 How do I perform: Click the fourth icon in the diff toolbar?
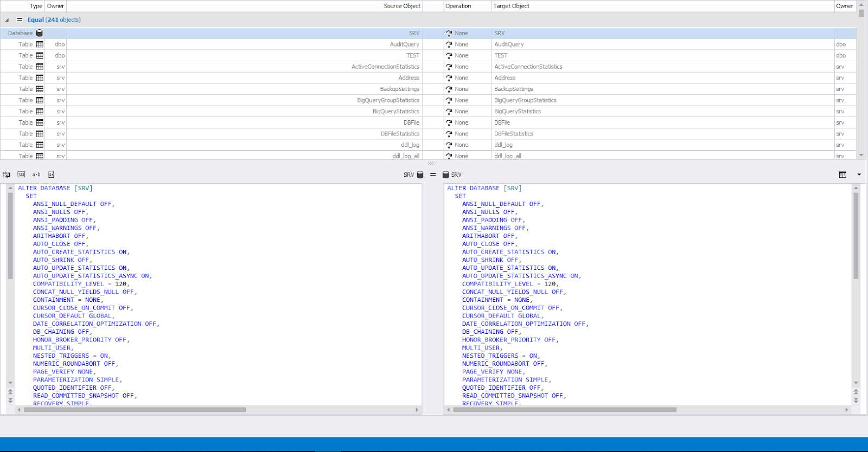[51, 175]
